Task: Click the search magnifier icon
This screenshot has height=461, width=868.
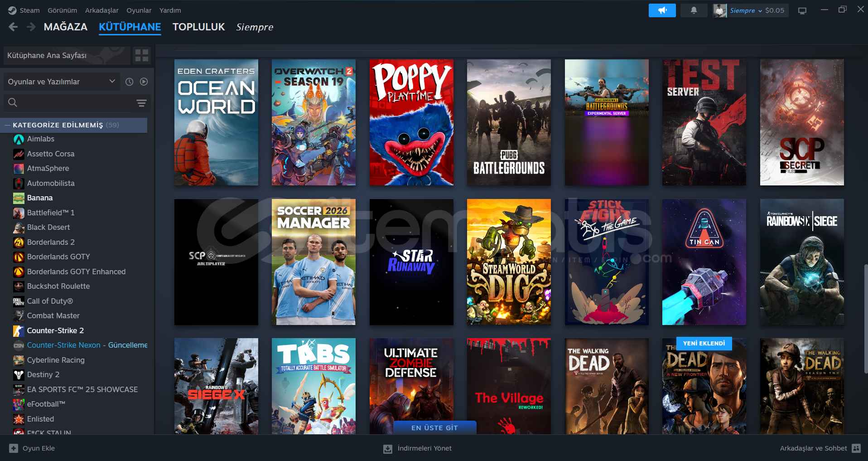Action: pyautogui.click(x=13, y=103)
